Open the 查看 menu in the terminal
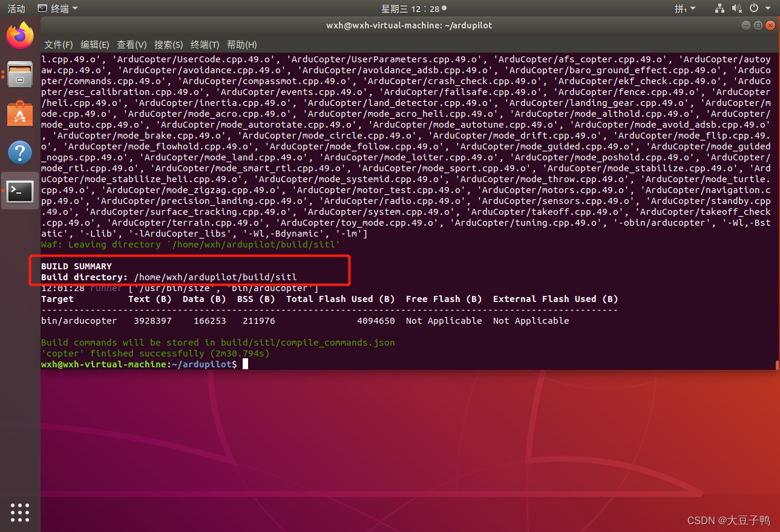 coord(131,44)
